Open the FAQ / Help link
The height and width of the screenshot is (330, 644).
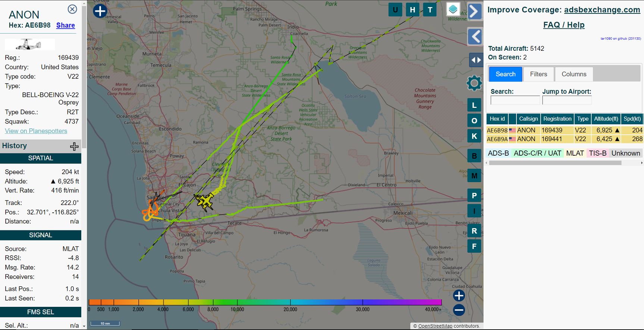pos(564,25)
